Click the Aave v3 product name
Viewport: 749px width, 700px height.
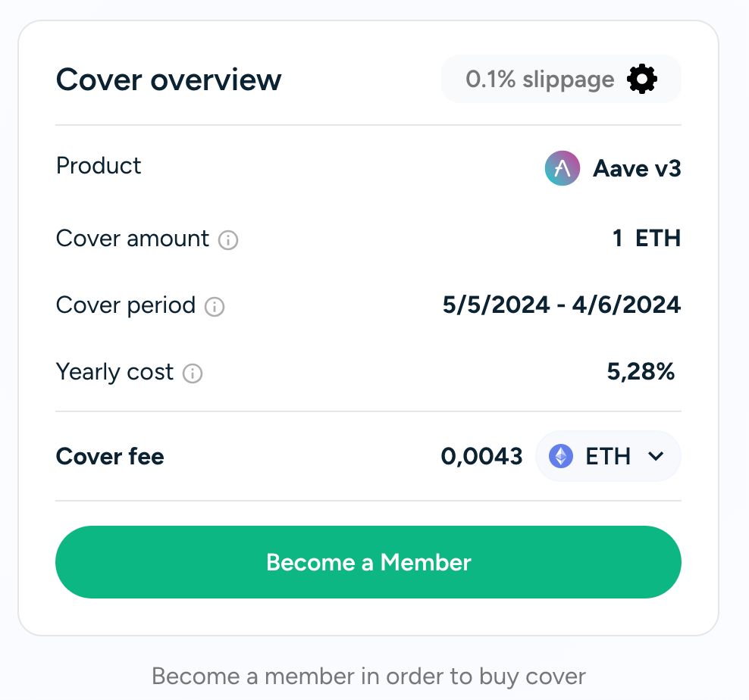tap(637, 168)
